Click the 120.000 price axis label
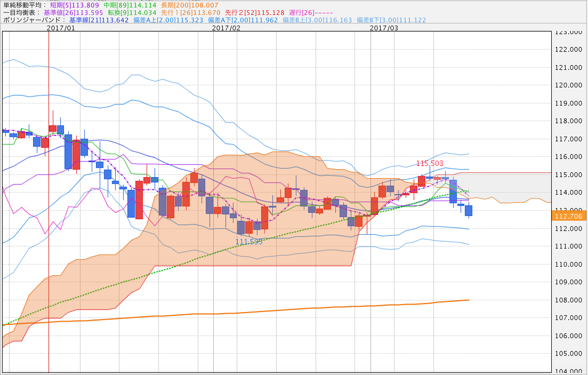The image size is (588, 375). tap(568, 85)
